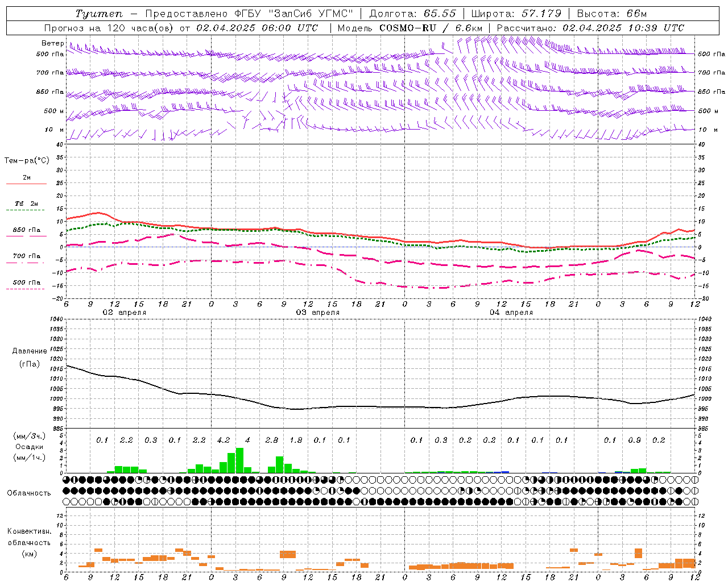Click the '03 апреля' date label

318,313
